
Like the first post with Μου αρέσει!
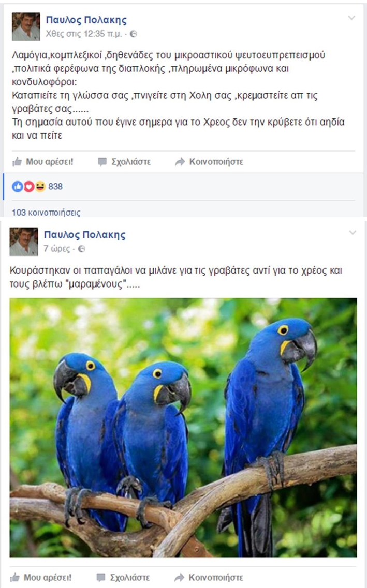(43, 162)
